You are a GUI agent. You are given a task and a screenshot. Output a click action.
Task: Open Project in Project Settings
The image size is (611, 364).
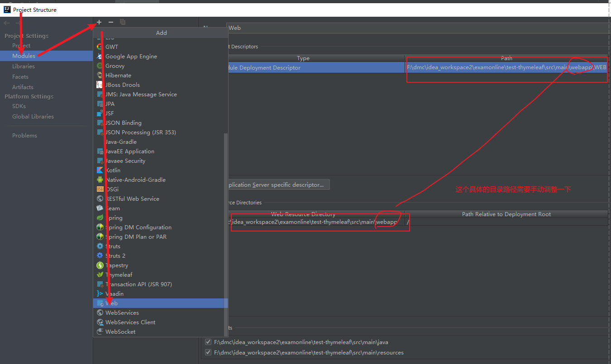(x=21, y=46)
